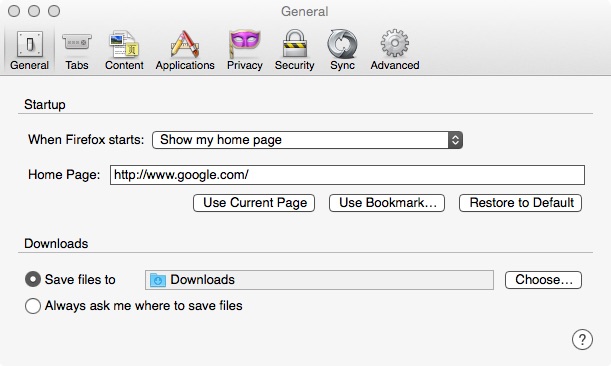The height and width of the screenshot is (366, 611).
Task: Open the General preferences switch icon
Action: coord(30,44)
